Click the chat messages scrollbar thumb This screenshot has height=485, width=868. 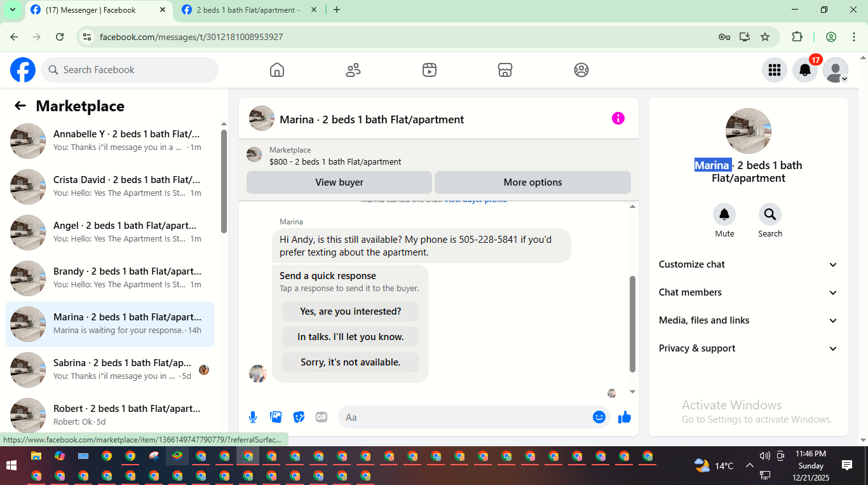pos(632,324)
